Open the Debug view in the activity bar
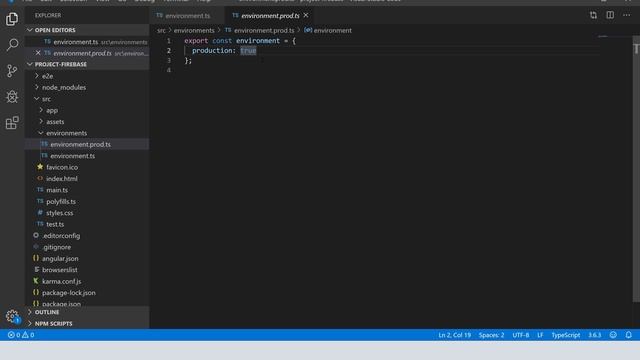The width and height of the screenshot is (640, 360). tap(12, 97)
